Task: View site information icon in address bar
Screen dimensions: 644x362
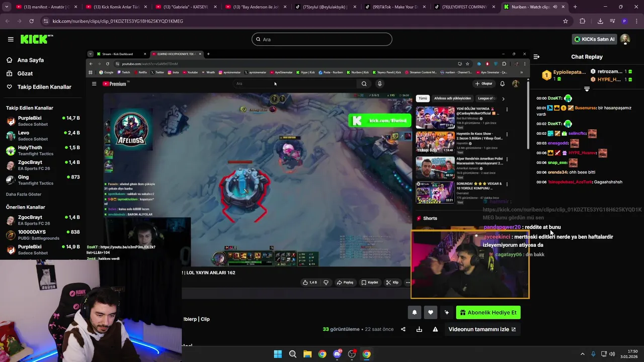Action: point(46,21)
